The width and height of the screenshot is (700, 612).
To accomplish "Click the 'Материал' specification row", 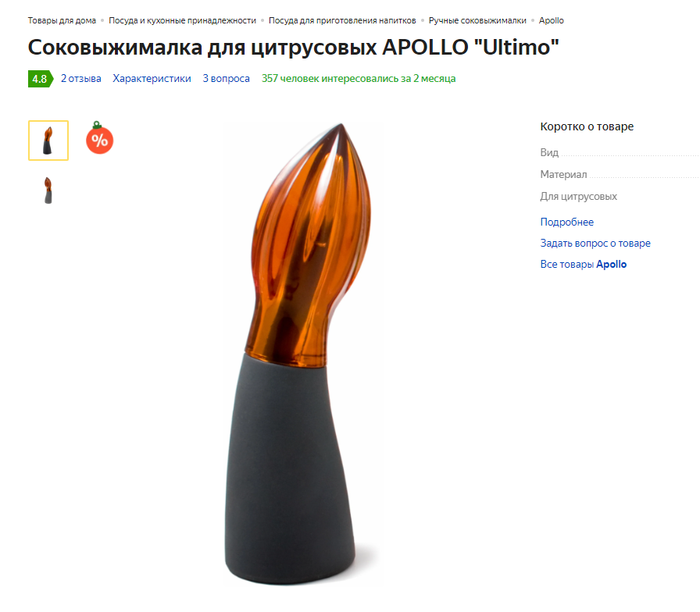I will coord(620,174).
